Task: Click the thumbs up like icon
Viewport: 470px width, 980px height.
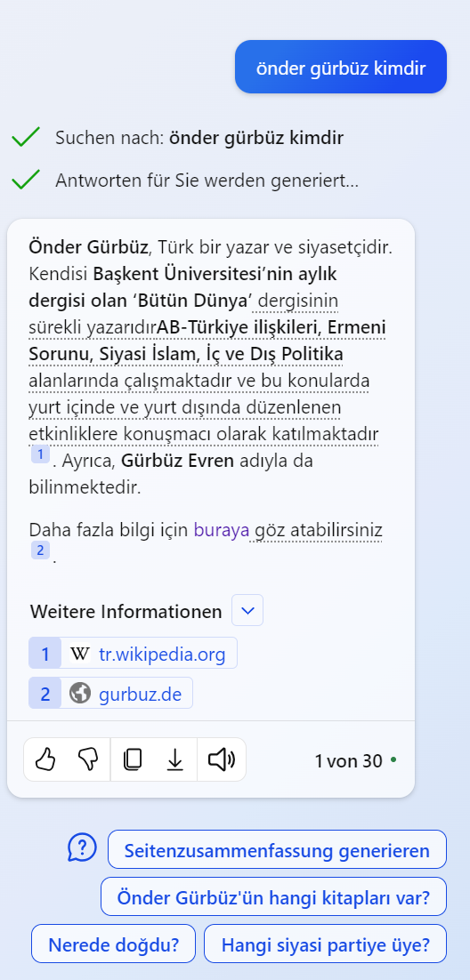Action: point(45,760)
